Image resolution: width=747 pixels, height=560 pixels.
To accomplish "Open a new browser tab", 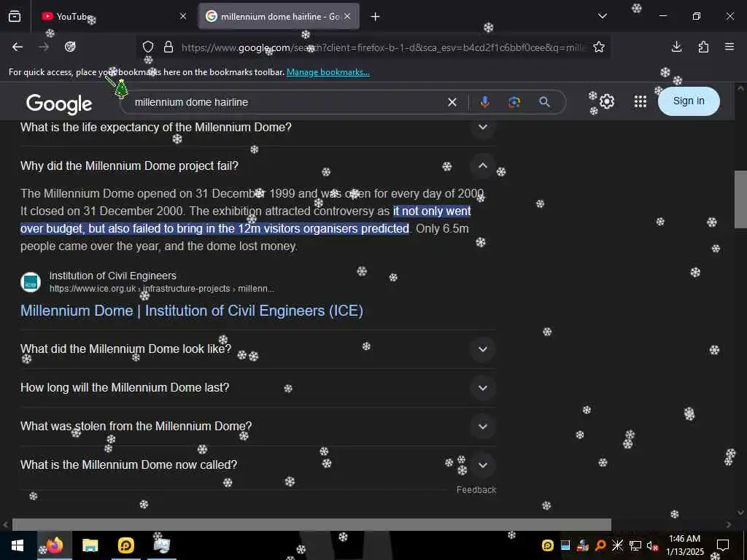I will point(376,17).
